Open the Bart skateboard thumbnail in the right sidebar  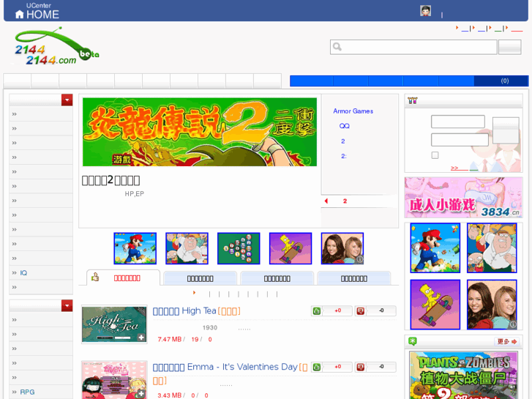[435, 305]
